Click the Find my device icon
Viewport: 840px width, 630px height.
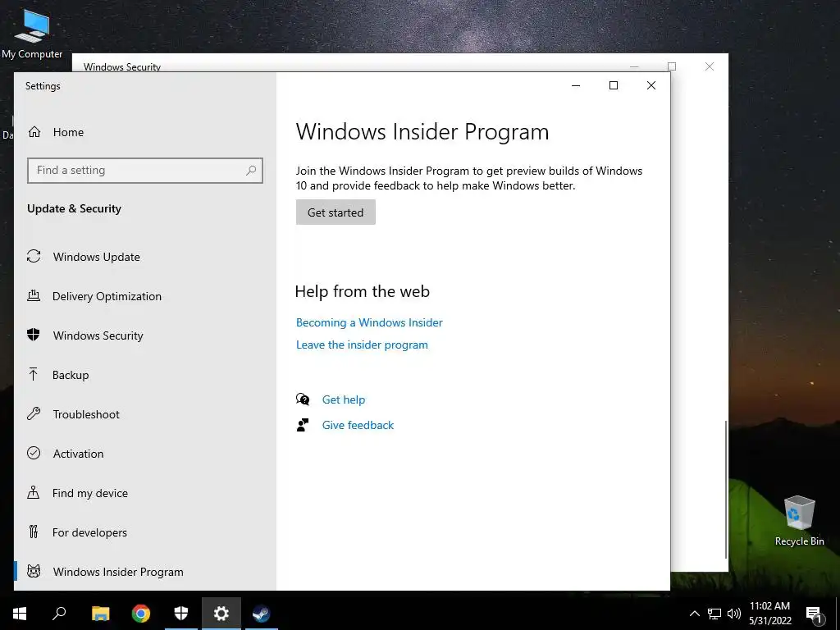click(x=33, y=493)
